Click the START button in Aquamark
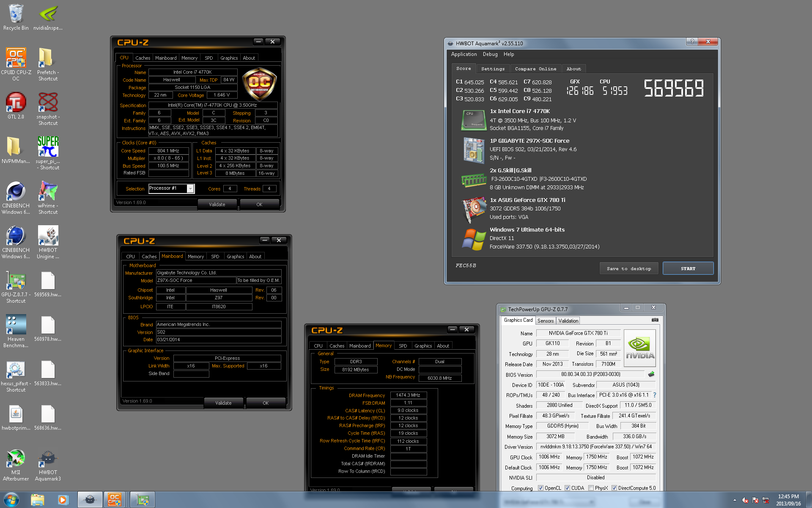 [x=688, y=268]
